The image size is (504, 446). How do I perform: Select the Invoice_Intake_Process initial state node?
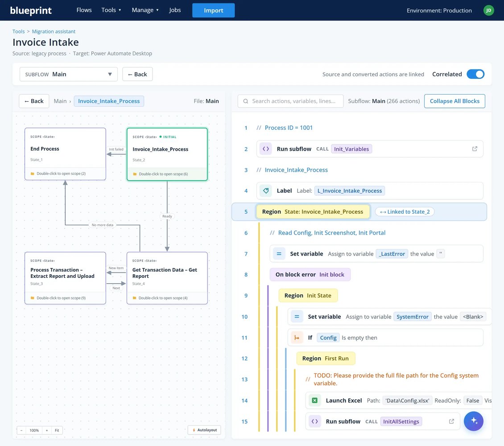[167, 154]
